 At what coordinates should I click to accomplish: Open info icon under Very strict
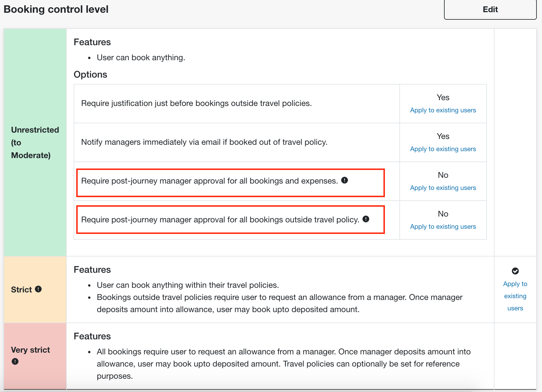[x=15, y=361]
